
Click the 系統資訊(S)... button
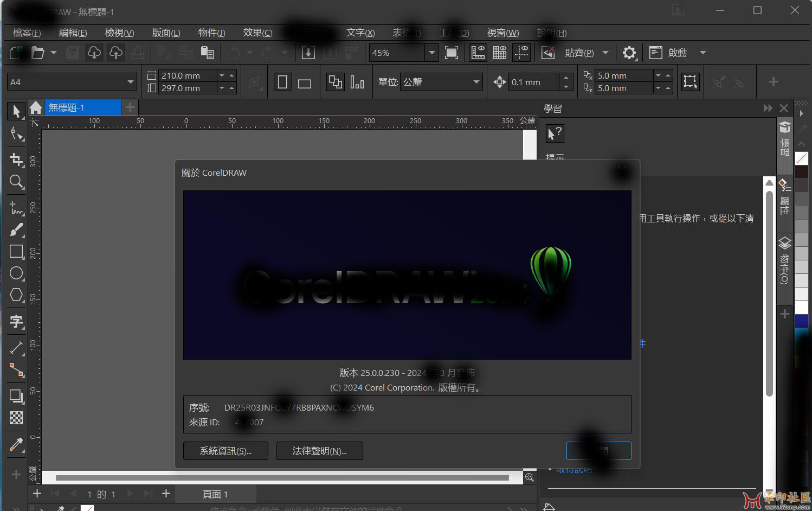click(225, 451)
